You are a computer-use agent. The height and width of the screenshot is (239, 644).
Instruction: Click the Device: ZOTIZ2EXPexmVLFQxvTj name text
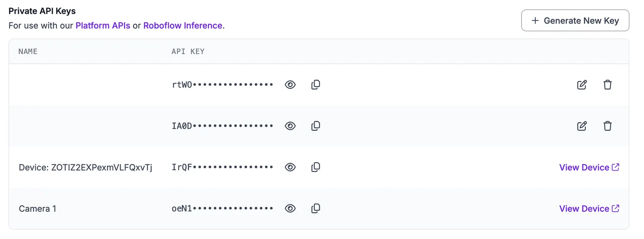(86, 167)
